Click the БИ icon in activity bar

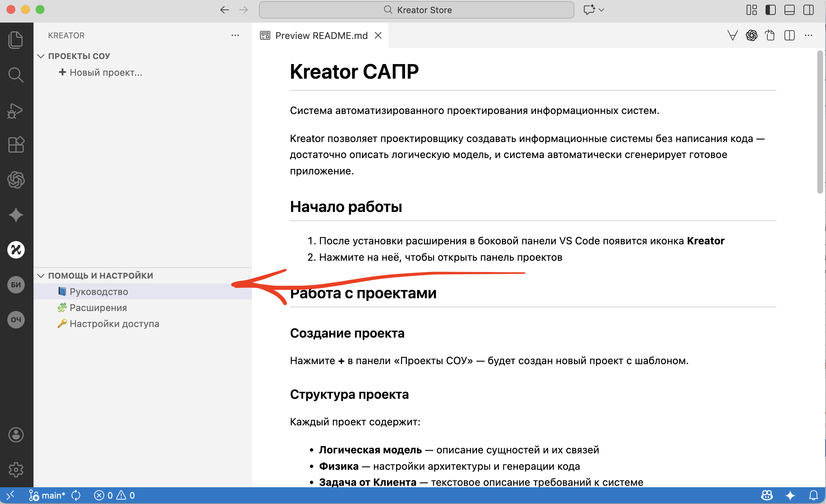pos(16,284)
